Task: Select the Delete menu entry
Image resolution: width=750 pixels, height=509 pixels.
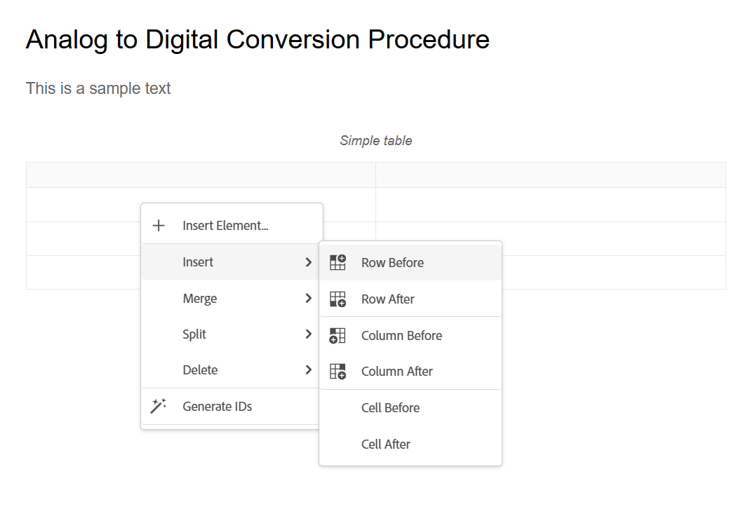Action: click(200, 370)
